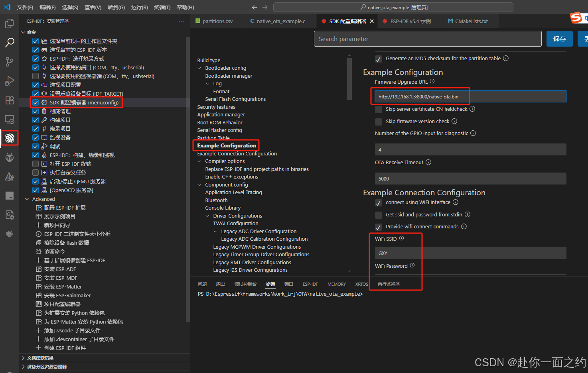Open the 终端(T) menu

162,7
